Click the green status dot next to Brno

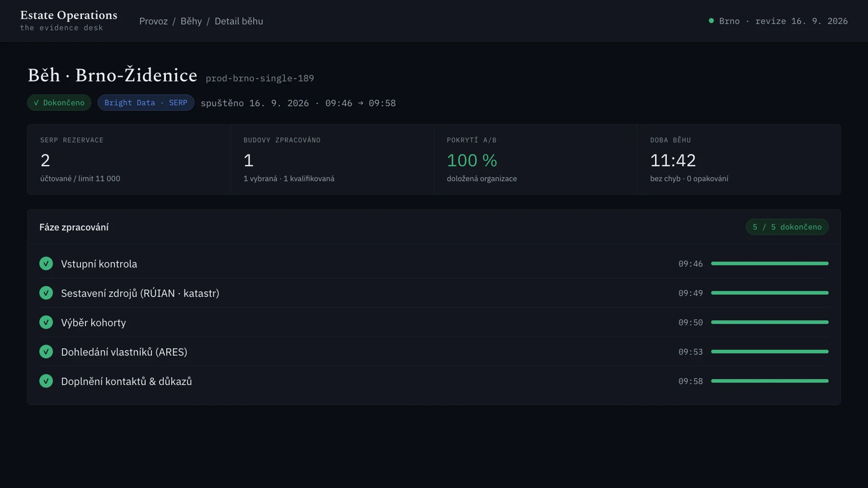coord(711,21)
